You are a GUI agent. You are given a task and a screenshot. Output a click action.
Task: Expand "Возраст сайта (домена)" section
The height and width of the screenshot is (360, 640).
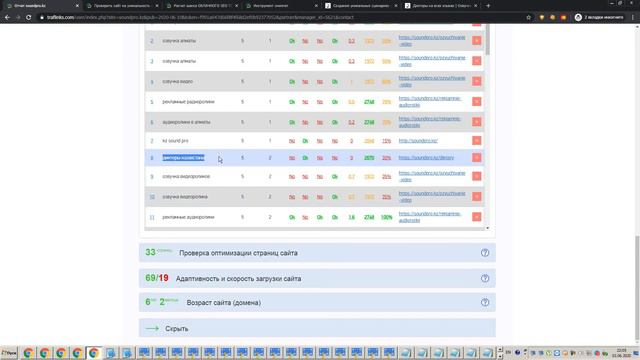pos(317,302)
